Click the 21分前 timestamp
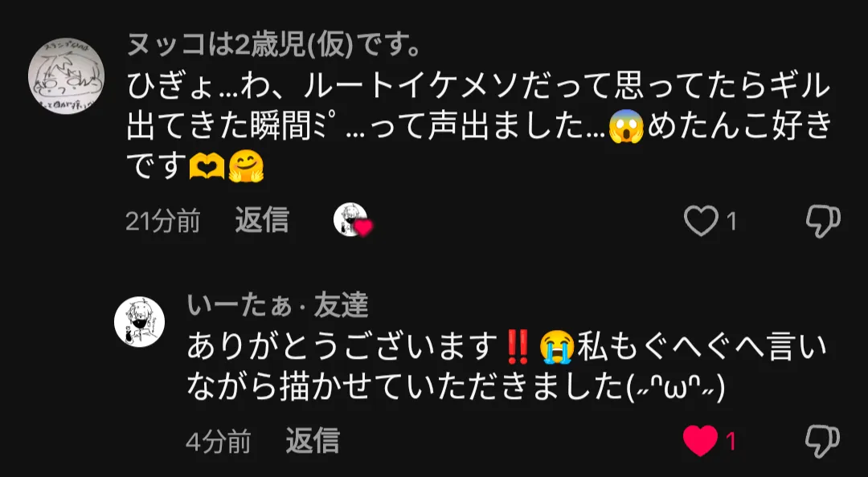Image resolution: width=868 pixels, height=477 pixels. [162, 222]
